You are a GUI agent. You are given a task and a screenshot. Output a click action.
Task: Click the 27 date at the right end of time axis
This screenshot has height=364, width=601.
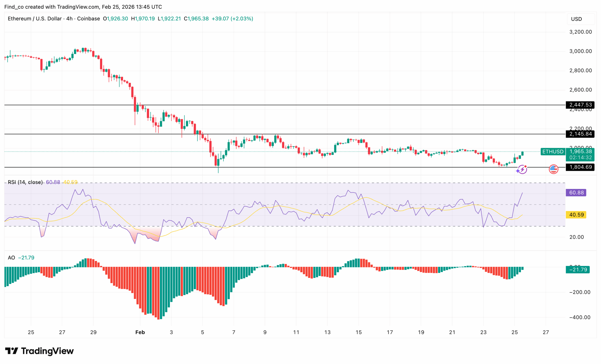click(546, 332)
